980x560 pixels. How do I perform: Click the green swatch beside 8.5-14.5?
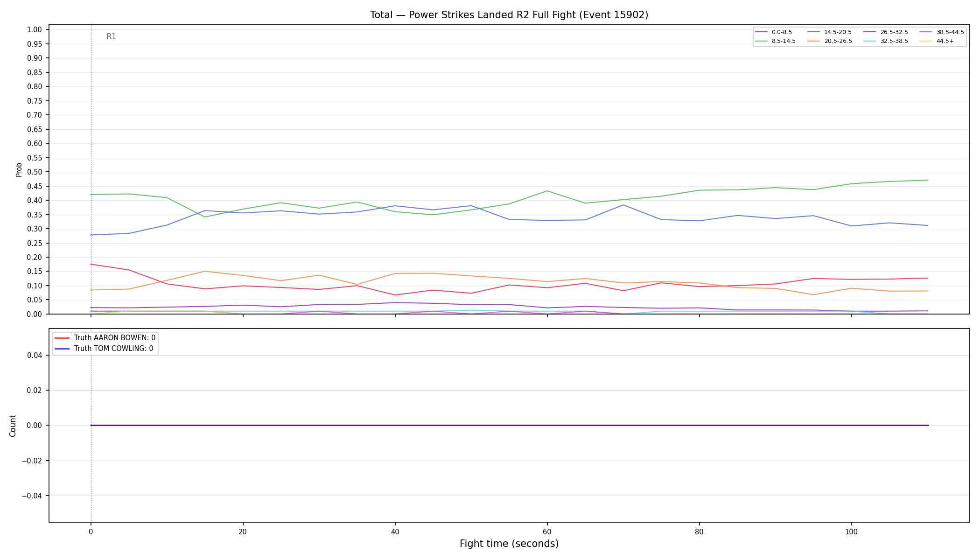pos(761,41)
